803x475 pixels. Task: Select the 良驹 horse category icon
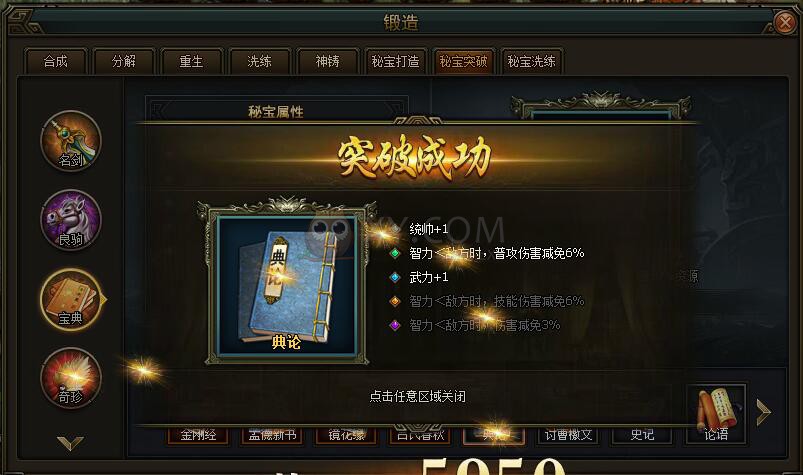[71, 220]
